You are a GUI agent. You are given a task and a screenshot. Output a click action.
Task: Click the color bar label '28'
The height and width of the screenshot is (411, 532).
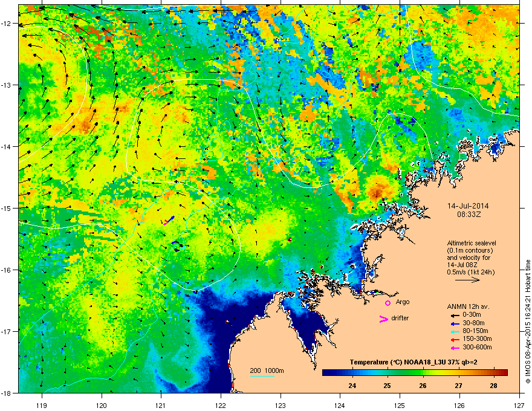point(494,386)
